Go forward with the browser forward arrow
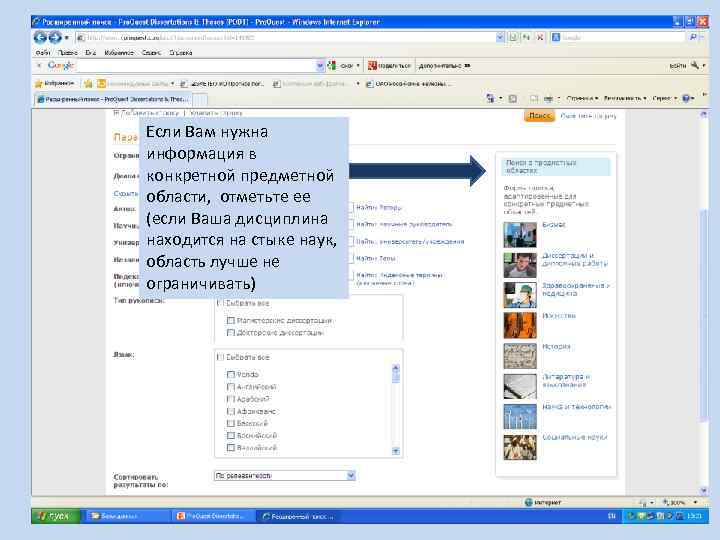The image size is (720, 540). pos(55,37)
